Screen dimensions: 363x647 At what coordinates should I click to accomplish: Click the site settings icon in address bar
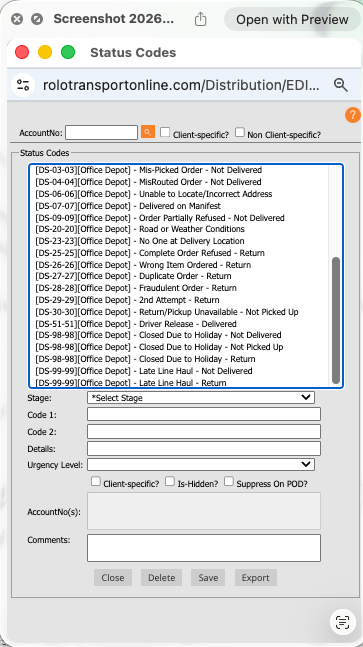click(23, 85)
